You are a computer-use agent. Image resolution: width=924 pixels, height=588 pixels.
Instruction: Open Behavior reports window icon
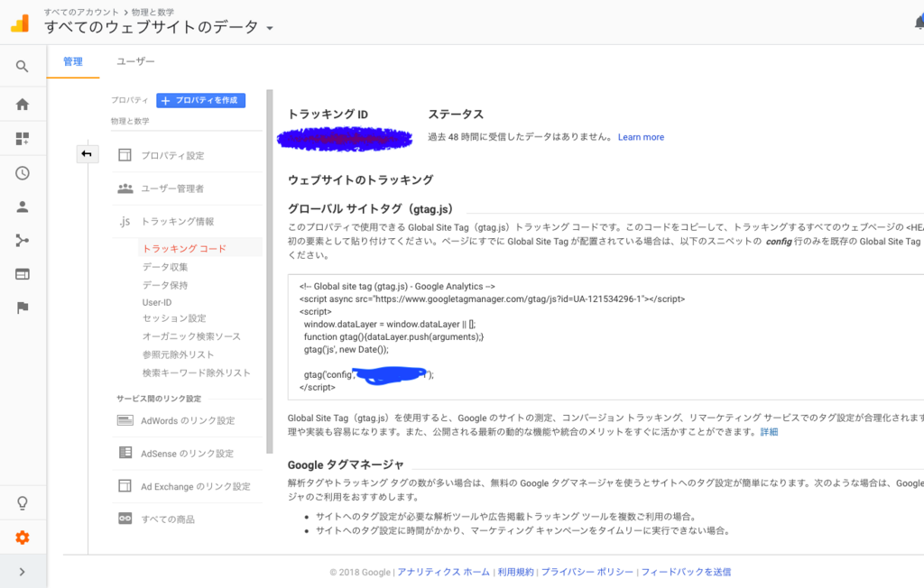tap(23, 274)
